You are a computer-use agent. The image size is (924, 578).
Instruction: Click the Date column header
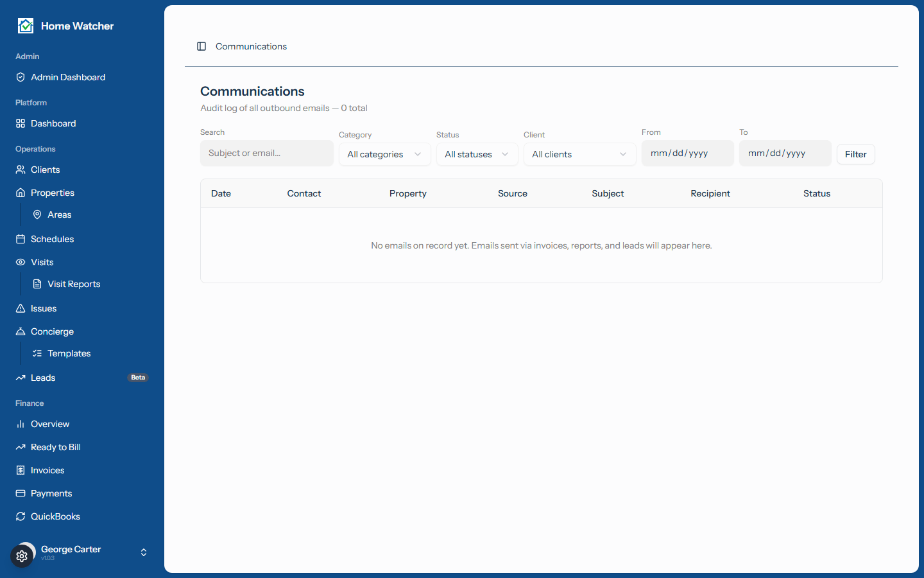tap(221, 193)
